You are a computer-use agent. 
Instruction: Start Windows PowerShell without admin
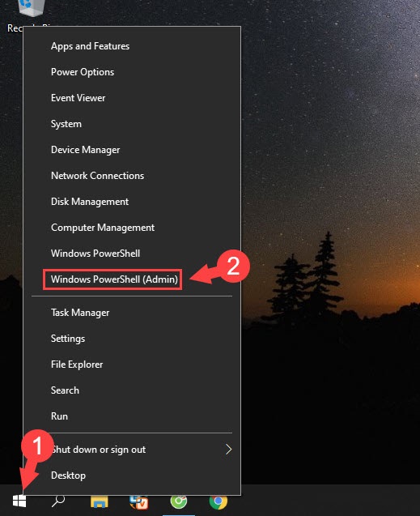tap(132, 254)
